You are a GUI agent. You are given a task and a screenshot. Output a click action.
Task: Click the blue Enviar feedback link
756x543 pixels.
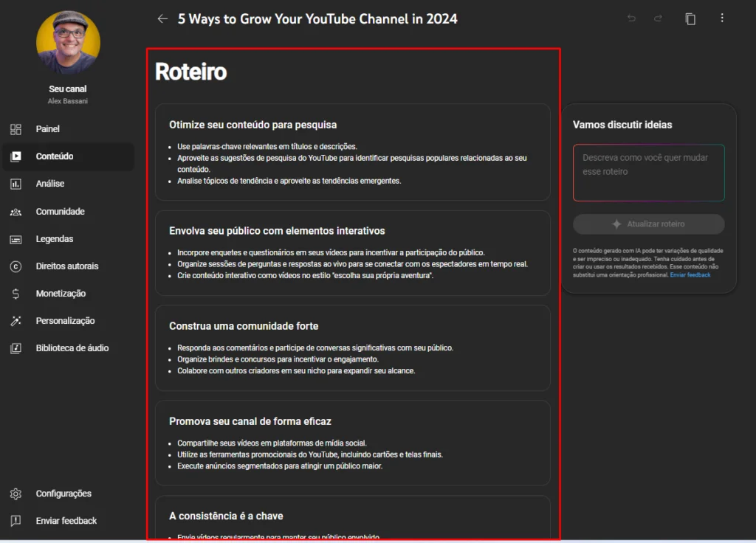(690, 275)
